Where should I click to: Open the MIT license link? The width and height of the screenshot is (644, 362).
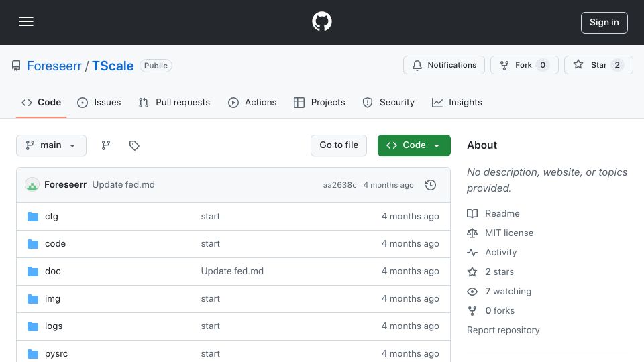tap(509, 233)
